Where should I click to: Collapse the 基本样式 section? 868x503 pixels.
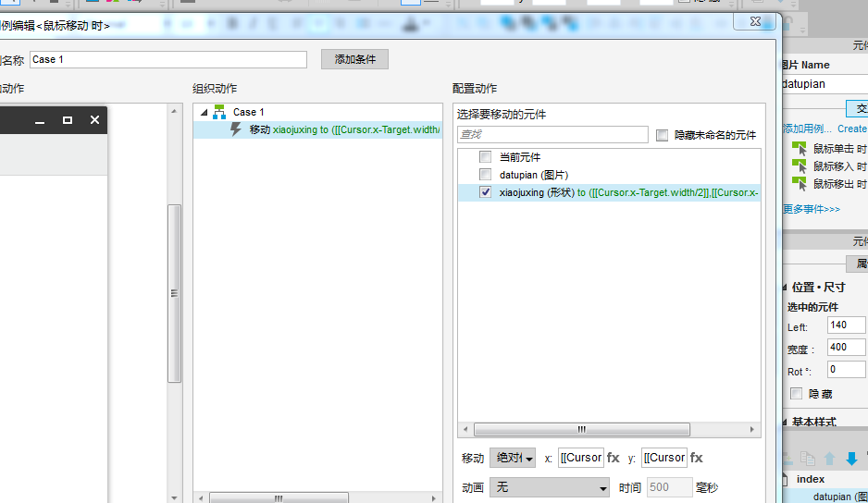tap(785, 422)
